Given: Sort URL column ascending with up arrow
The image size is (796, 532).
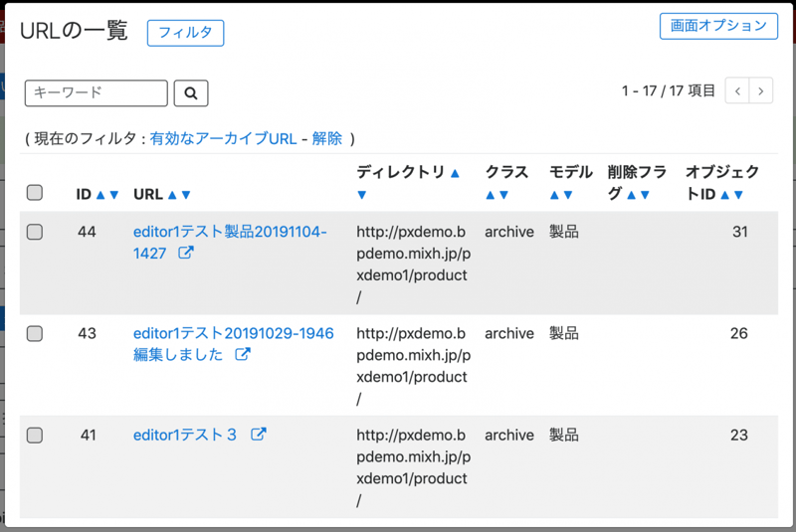Looking at the screenshot, I should tap(172, 195).
